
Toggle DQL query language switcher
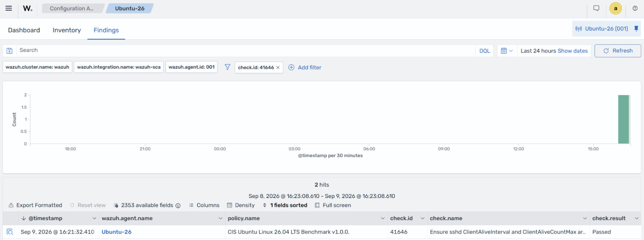pos(485,51)
